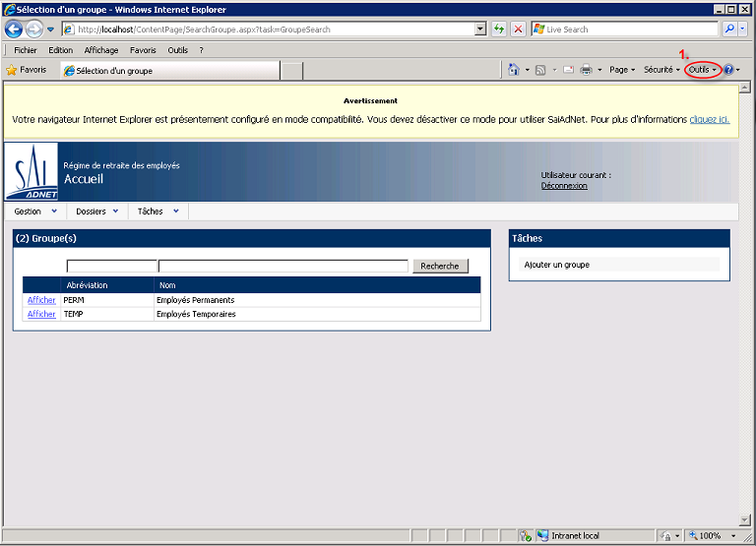Click the Live Search magnifier icon
This screenshot has height=546, width=756.
tap(730, 30)
